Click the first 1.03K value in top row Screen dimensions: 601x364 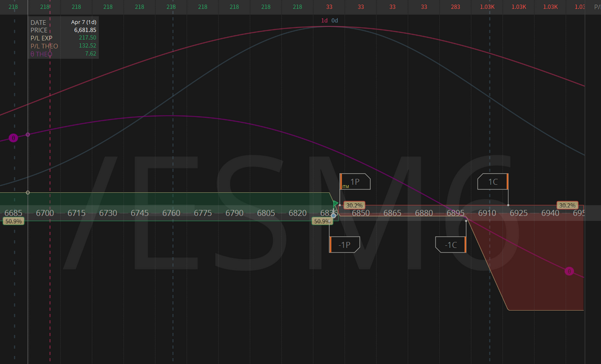coord(487,7)
